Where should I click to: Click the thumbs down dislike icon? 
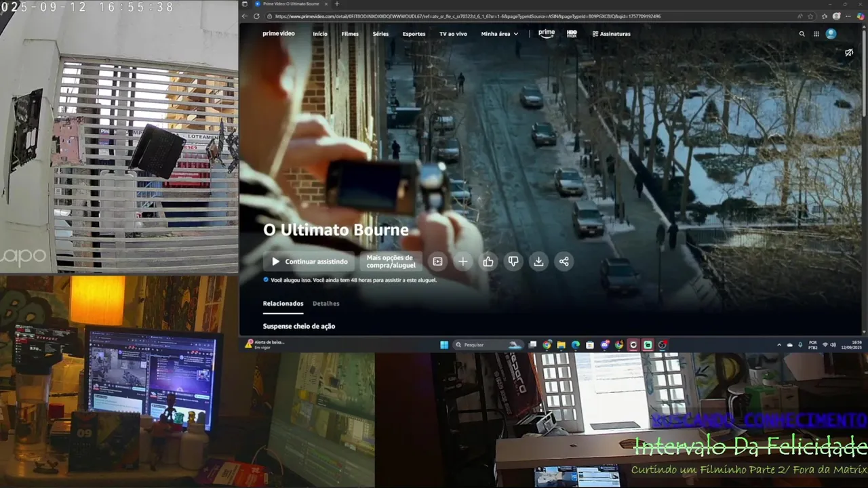pos(513,262)
